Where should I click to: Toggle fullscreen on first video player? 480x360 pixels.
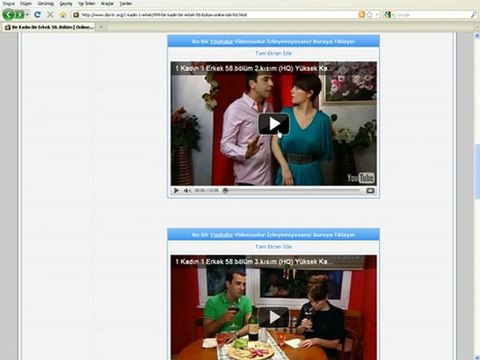370,191
